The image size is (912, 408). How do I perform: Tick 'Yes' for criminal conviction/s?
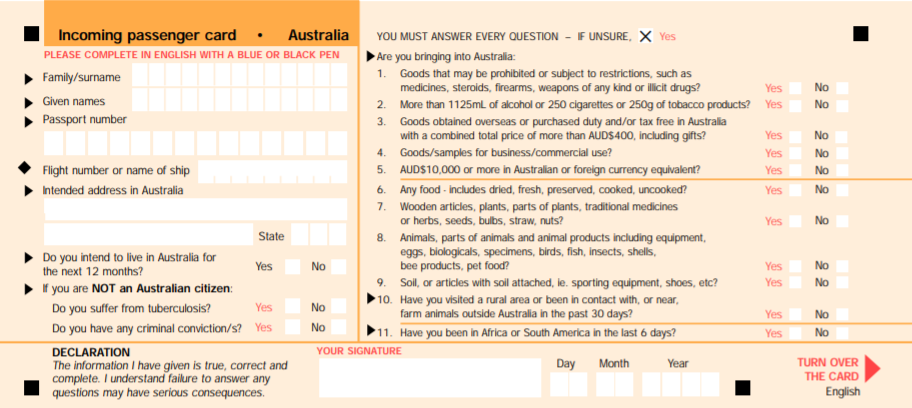pos(292,328)
